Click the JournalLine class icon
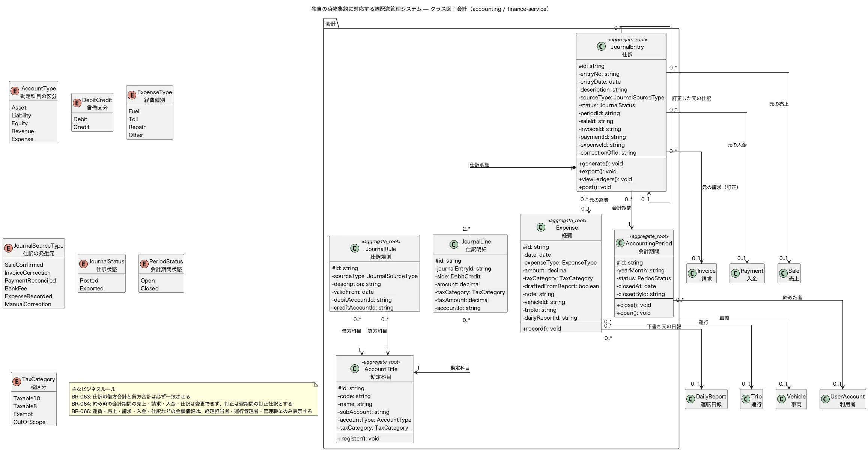Image resolution: width=868 pixels, height=451 pixels. (454, 245)
